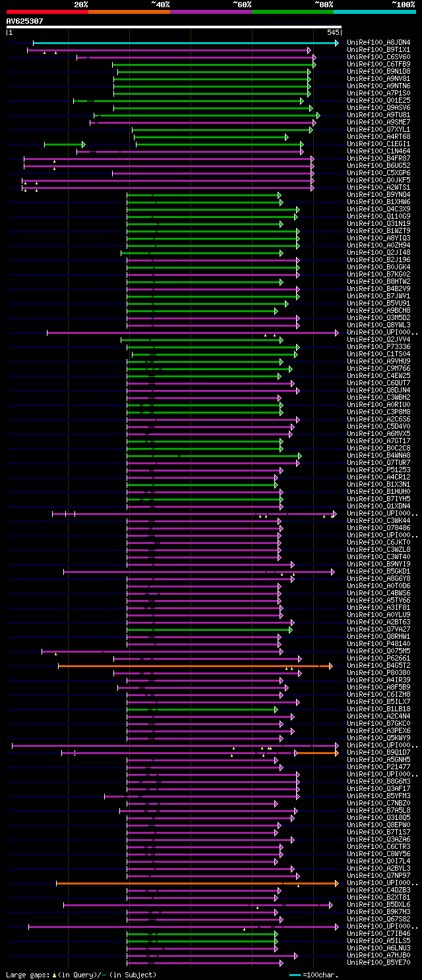Click hit label UniRef100_A7HJB0
422x980 pixels.
tap(378, 956)
